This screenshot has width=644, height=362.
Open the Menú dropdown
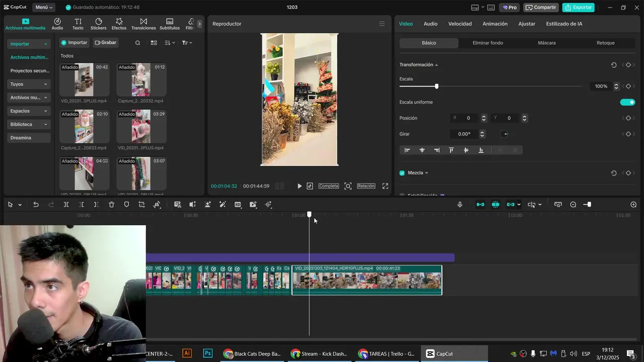(44, 7)
